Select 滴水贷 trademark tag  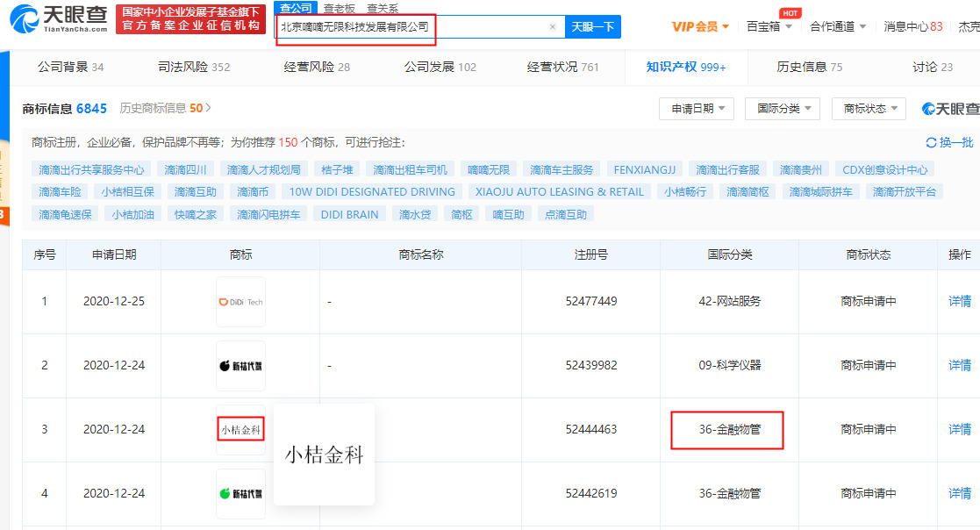[x=415, y=214]
